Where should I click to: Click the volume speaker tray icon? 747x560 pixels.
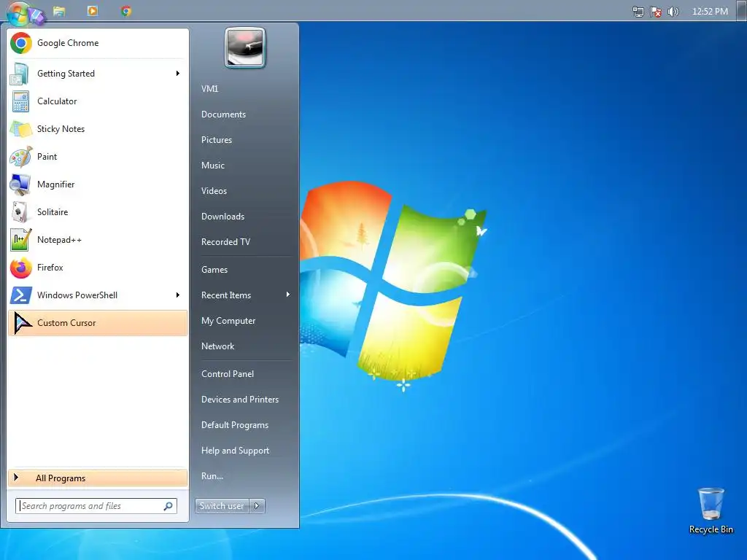pos(673,12)
